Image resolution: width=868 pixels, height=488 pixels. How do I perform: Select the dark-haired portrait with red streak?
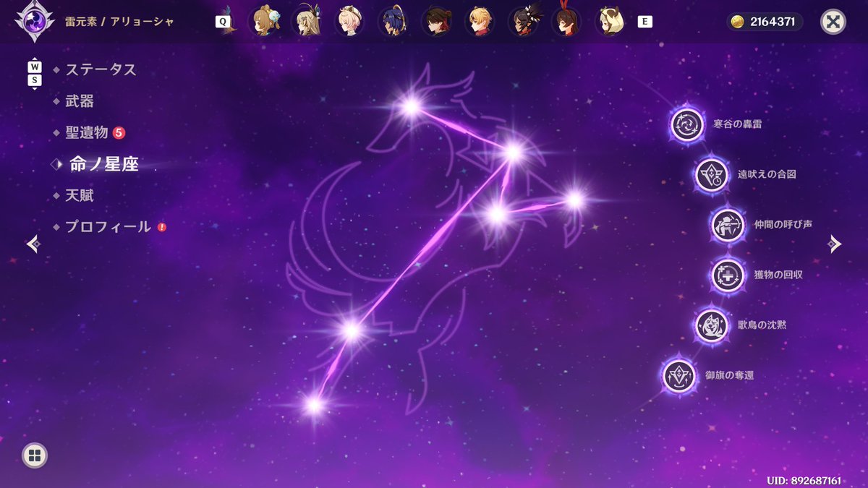[437, 22]
